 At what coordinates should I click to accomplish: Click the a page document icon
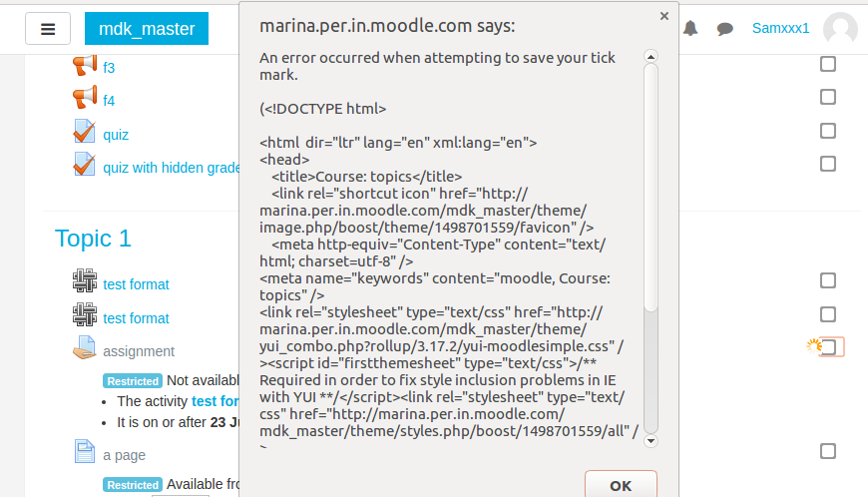(85, 451)
